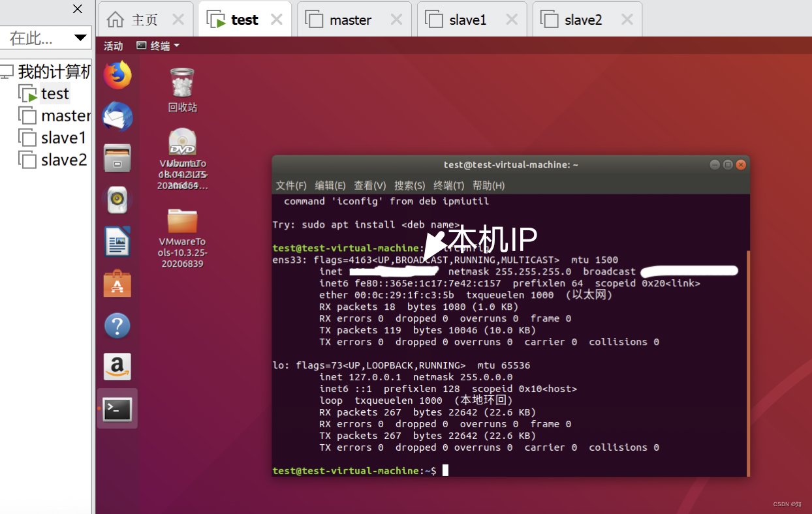
Task: Open Amazon launcher in the dock
Action: [117, 367]
